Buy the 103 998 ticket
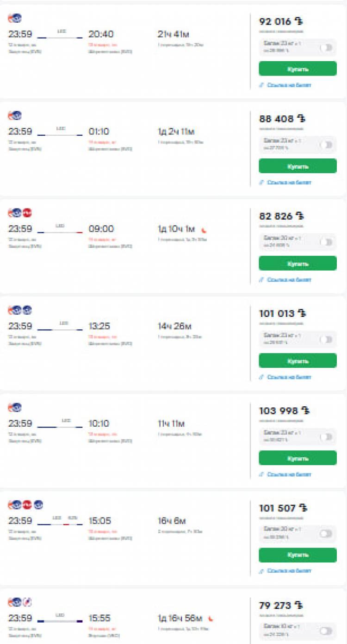The width and height of the screenshot is (347, 644). pos(297,458)
